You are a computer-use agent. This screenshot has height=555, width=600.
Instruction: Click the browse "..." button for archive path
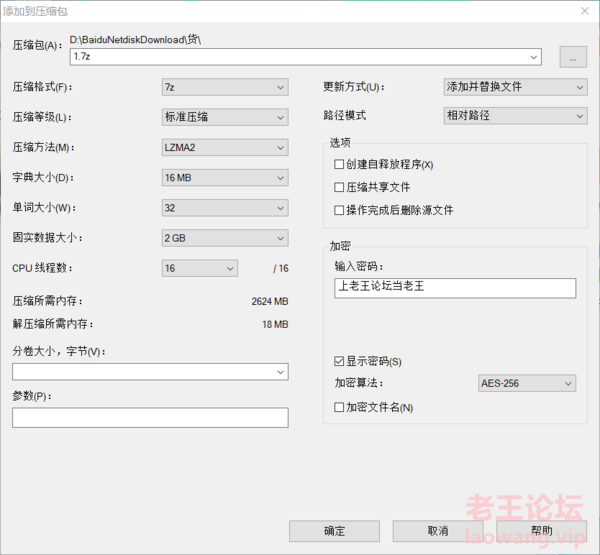coord(573,57)
